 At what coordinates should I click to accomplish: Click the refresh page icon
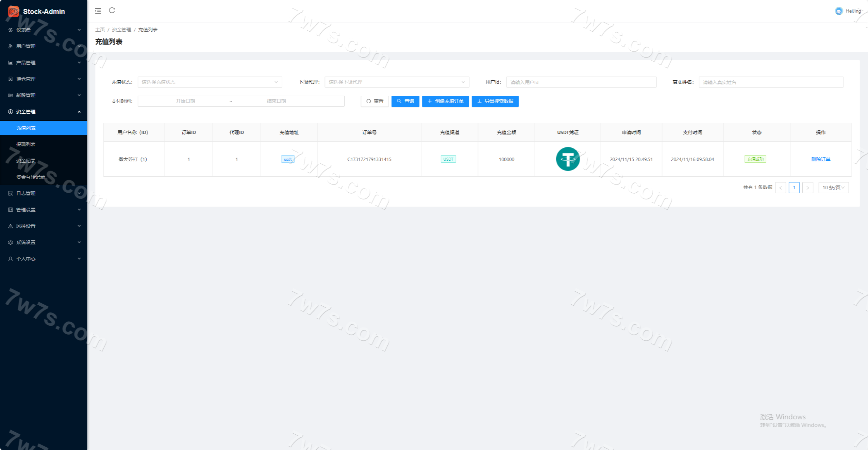[112, 11]
